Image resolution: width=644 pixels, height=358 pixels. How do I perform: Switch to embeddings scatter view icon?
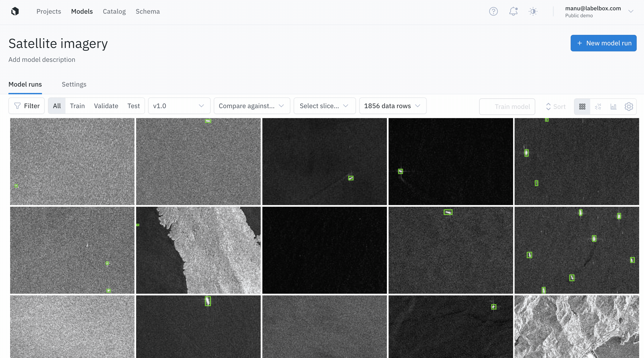598,107
